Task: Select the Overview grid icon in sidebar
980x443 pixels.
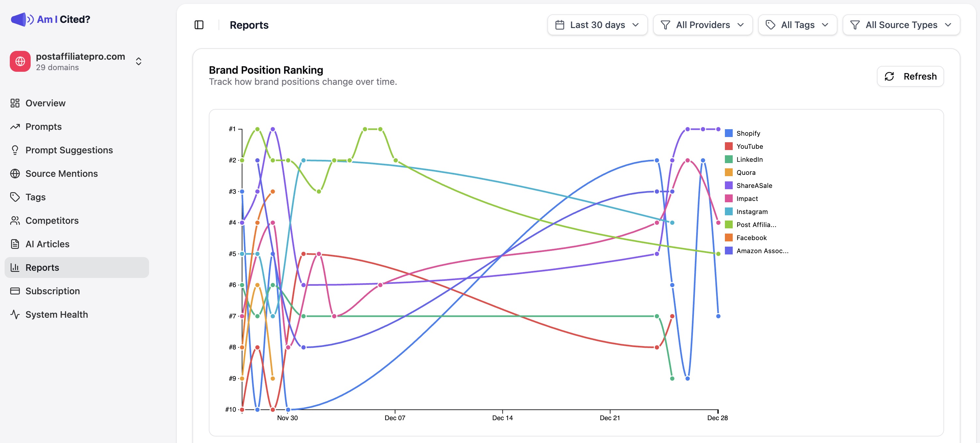Action: click(15, 103)
